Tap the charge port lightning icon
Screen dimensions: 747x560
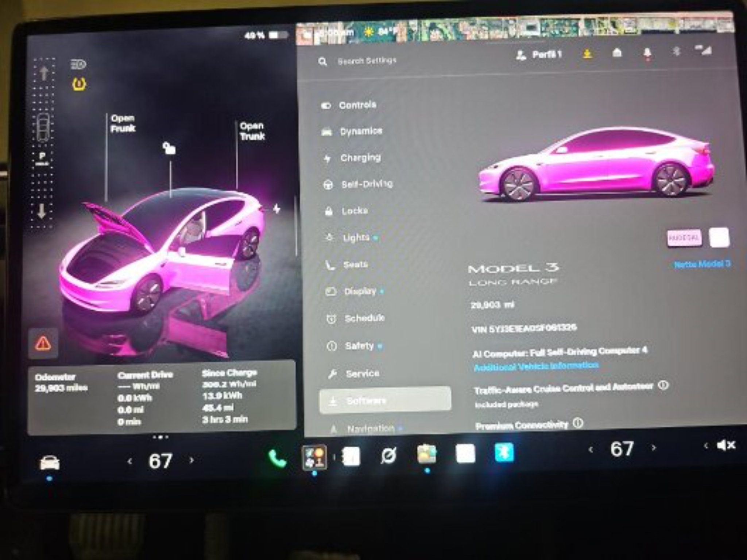pos(276,209)
